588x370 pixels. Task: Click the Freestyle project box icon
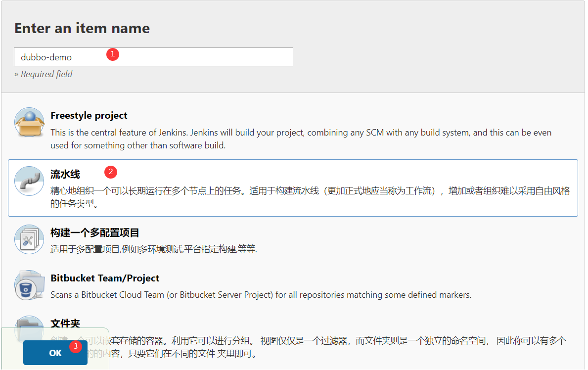(x=29, y=122)
